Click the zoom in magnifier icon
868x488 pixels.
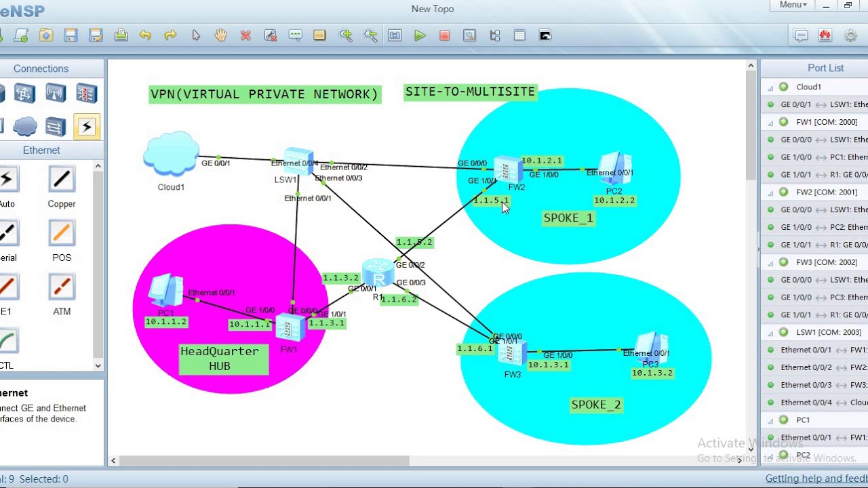coord(346,35)
